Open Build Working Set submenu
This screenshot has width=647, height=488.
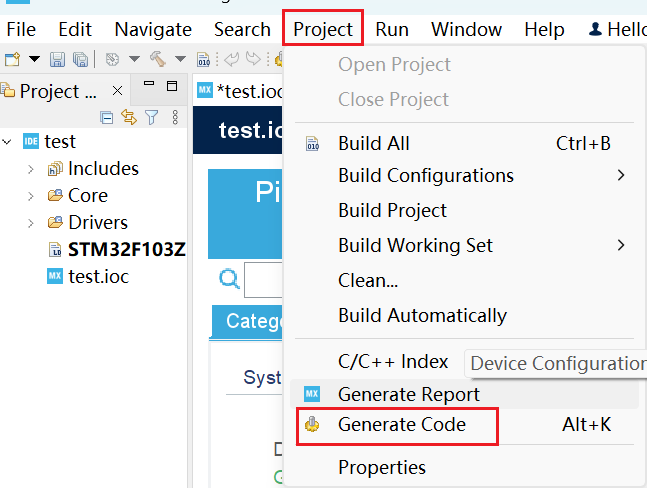tap(415, 245)
